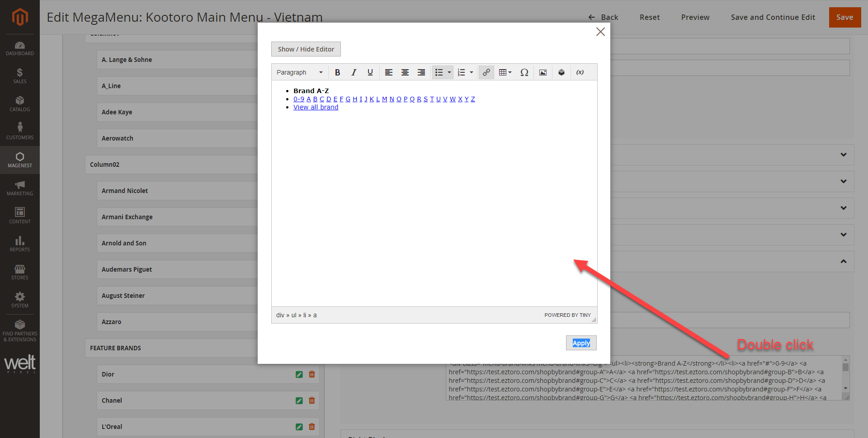
Task: Click the letter 'M' brand link
Action: click(385, 99)
